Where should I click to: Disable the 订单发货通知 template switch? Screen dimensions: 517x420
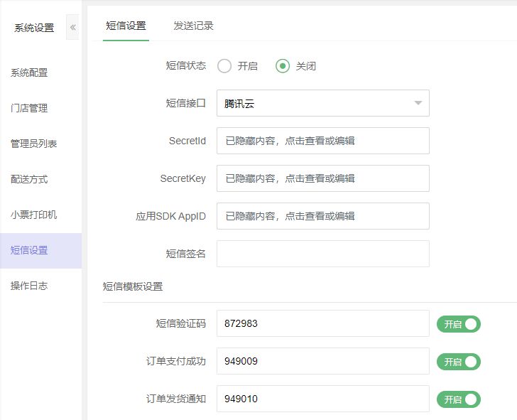[458, 399]
